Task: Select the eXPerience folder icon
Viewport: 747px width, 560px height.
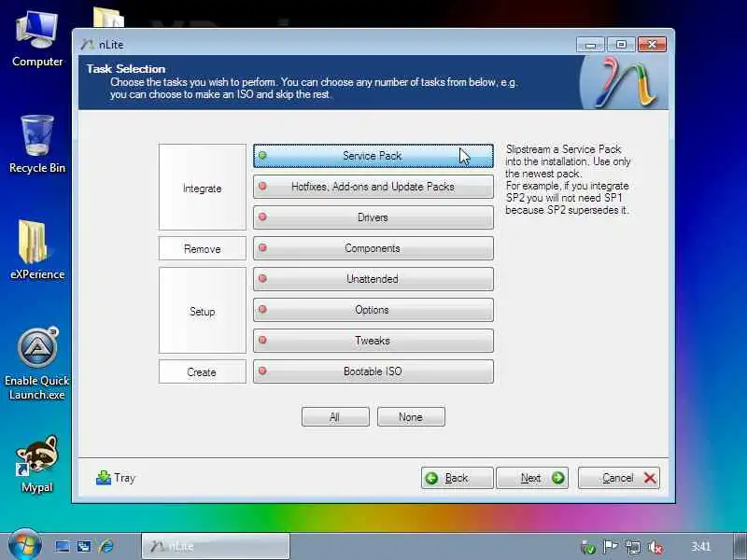Action: click(x=37, y=250)
